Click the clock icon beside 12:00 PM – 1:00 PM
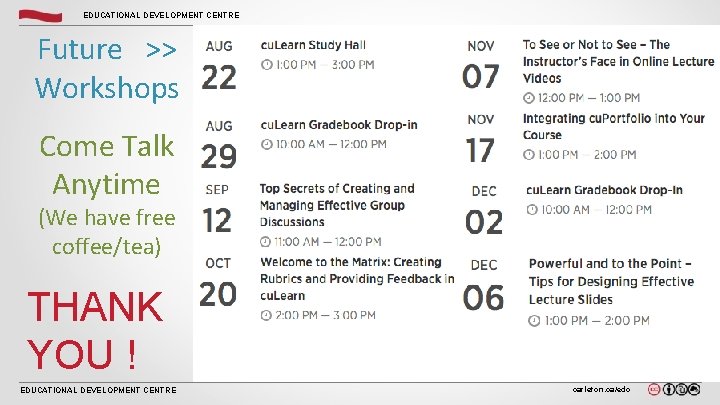The image size is (720, 405). tap(529, 97)
